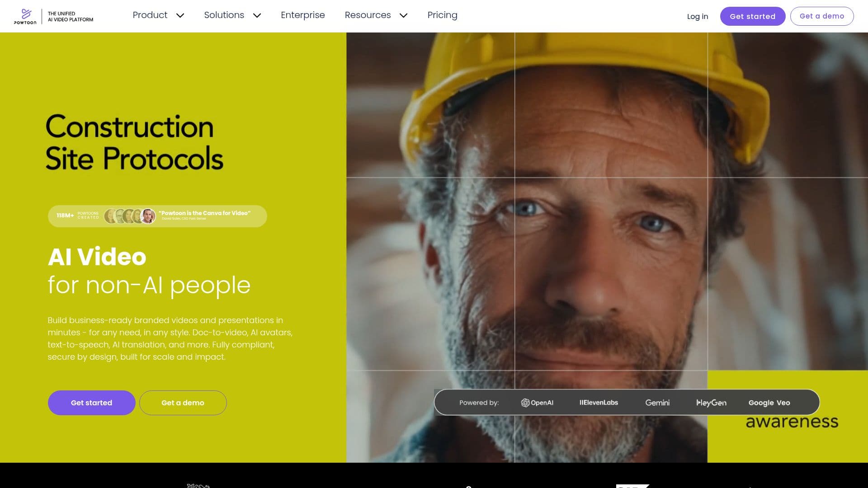
Task: Click the "Powtoon is the Canva for Video" quote
Action: (x=204, y=213)
